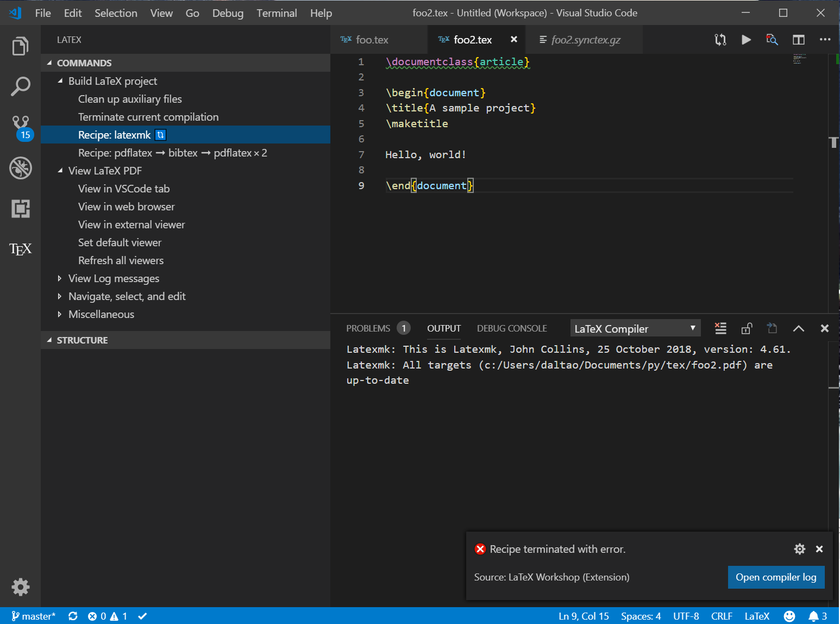Toggle output scroll lock
The height and width of the screenshot is (624, 840).
(747, 328)
